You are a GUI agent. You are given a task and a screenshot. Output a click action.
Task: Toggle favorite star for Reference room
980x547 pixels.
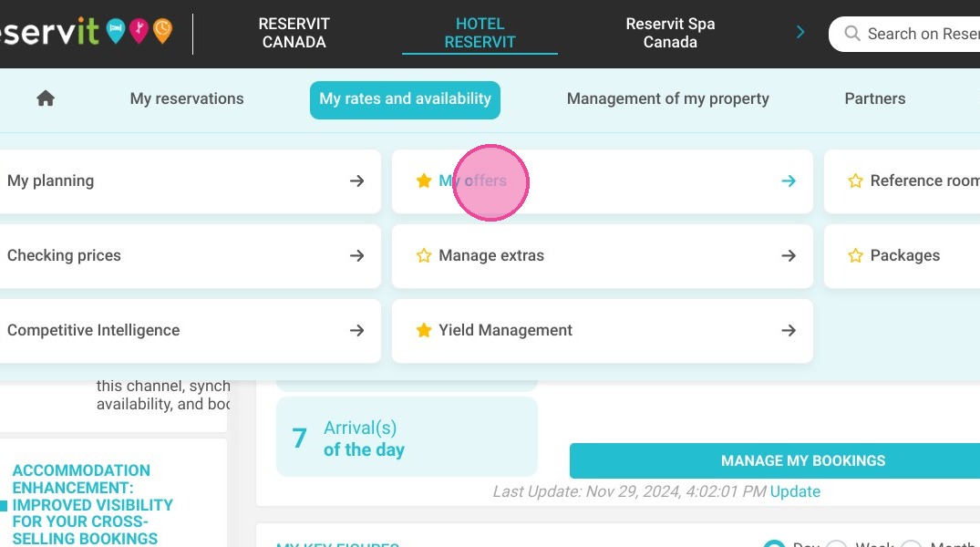coord(856,181)
